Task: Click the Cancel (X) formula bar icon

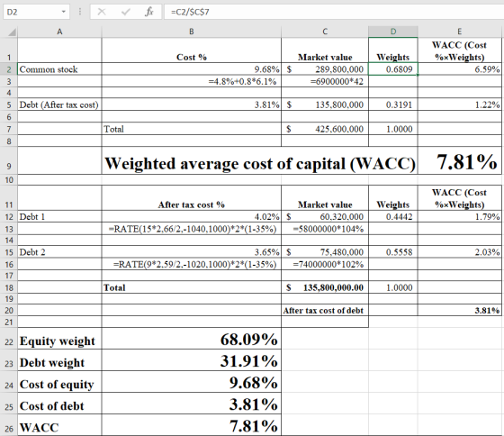Action: [x=102, y=12]
